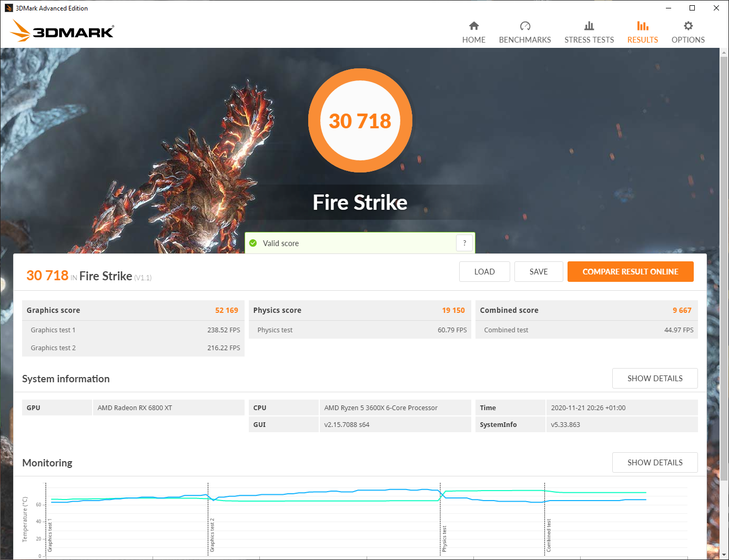Click the green valid score checkmark
The image size is (729, 560).
253,243
